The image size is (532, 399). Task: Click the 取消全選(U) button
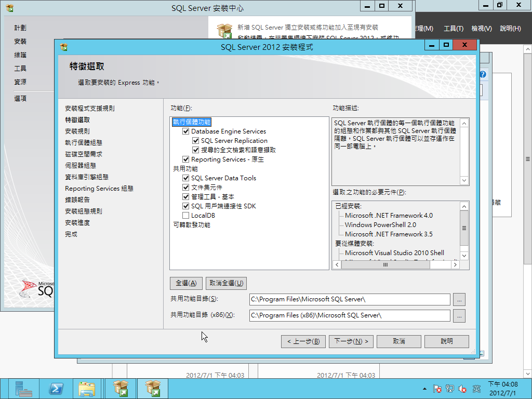tap(227, 283)
